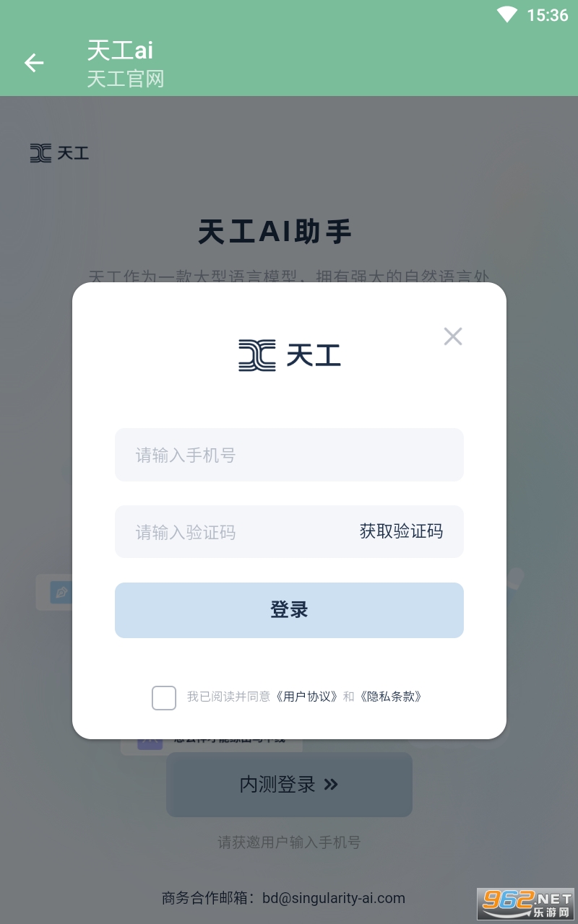Focus the phone number input field

(289, 455)
